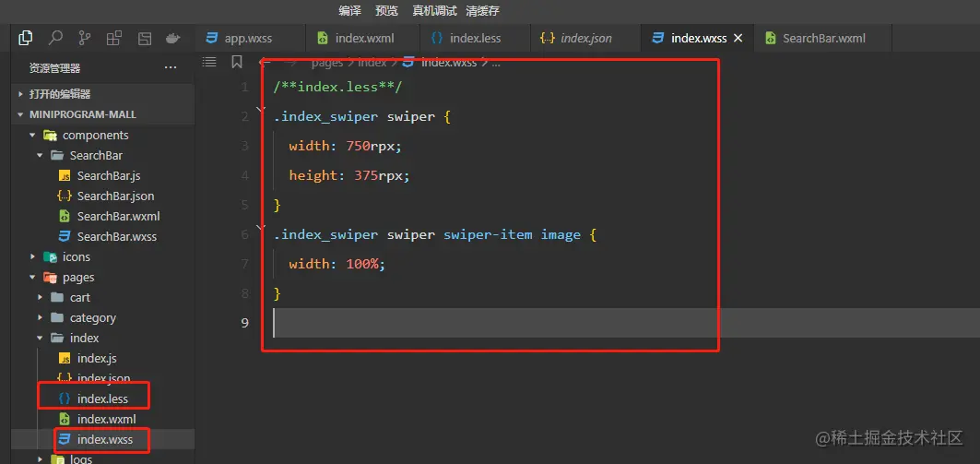
Task: Click the 编译 compile button
Action: tap(350, 11)
